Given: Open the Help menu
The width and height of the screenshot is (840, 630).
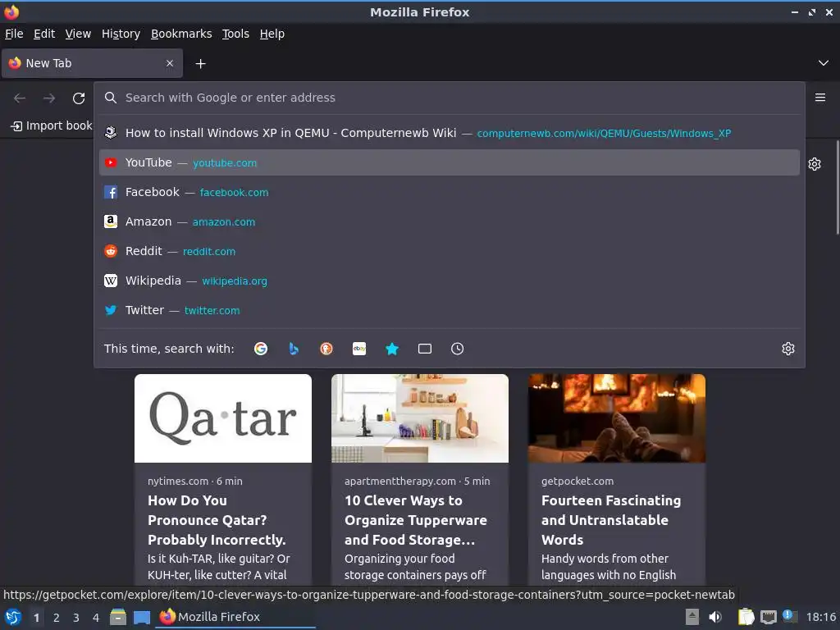Looking at the screenshot, I should pyautogui.click(x=272, y=34).
